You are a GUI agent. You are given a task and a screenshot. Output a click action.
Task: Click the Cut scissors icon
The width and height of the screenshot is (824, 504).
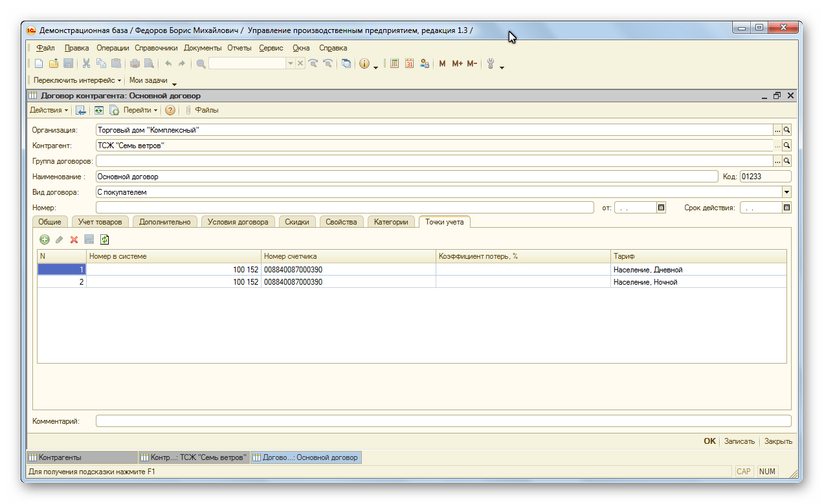click(86, 63)
